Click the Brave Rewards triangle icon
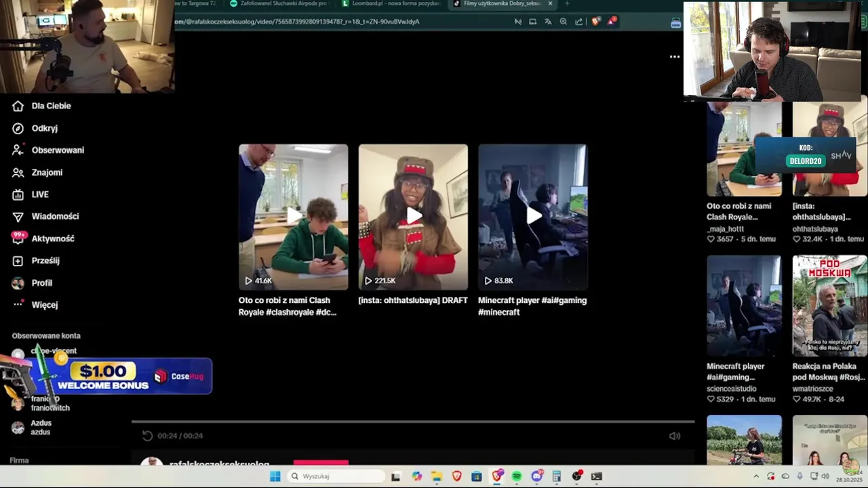The image size is (868, 488). [612, 21]
